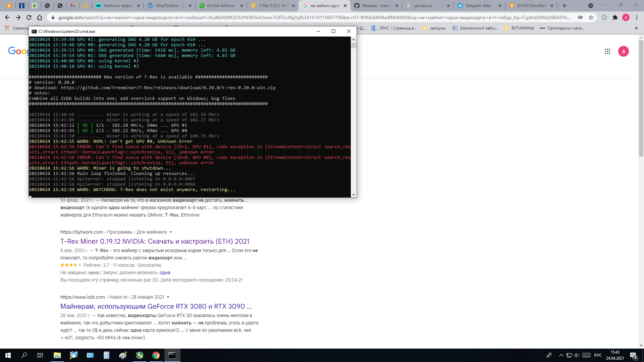Viewport: 644px width, 362px height.
Task: Open Paint icon on taskbar
Action: (x=123, y=355)
